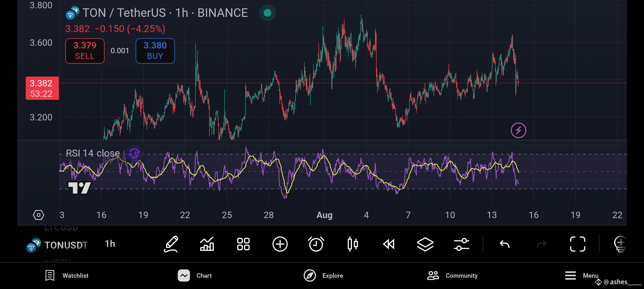
Task: Open the indicators chart icon
Action: pos(207,244)
